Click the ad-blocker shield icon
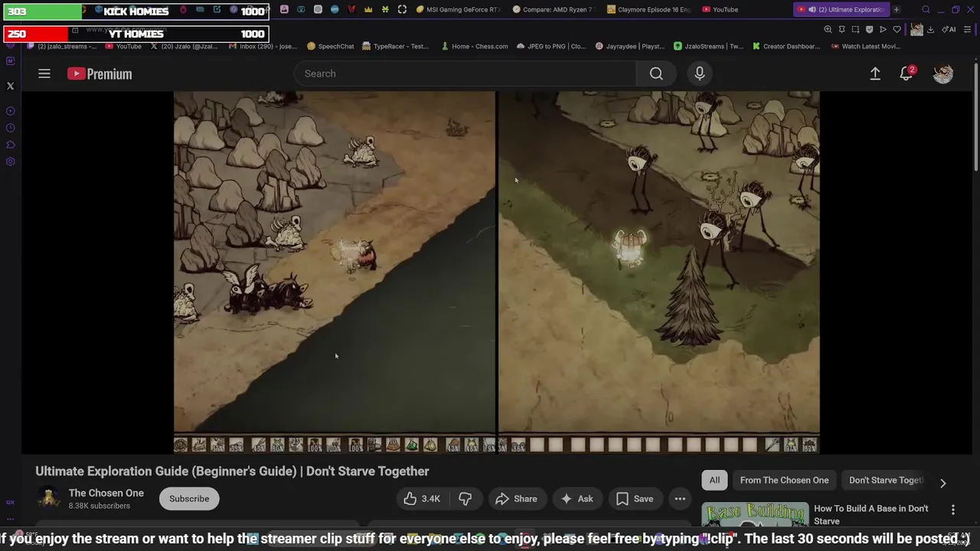980x551 pixels. 869,30
